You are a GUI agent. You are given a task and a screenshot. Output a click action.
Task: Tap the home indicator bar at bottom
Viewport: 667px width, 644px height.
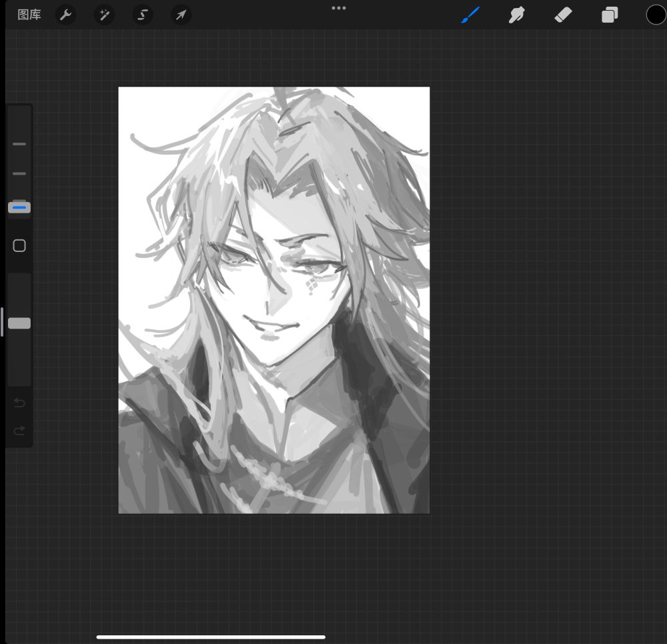[x=211, y=637]
